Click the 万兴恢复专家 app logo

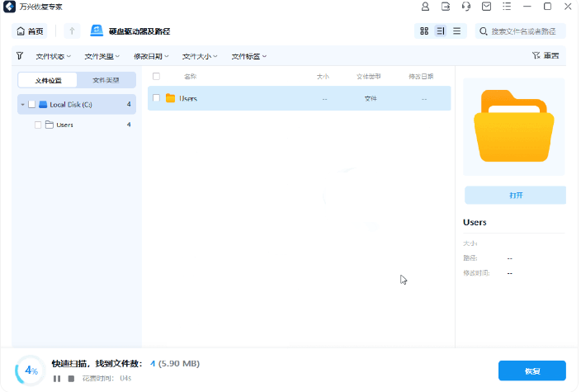coord(9,7)
